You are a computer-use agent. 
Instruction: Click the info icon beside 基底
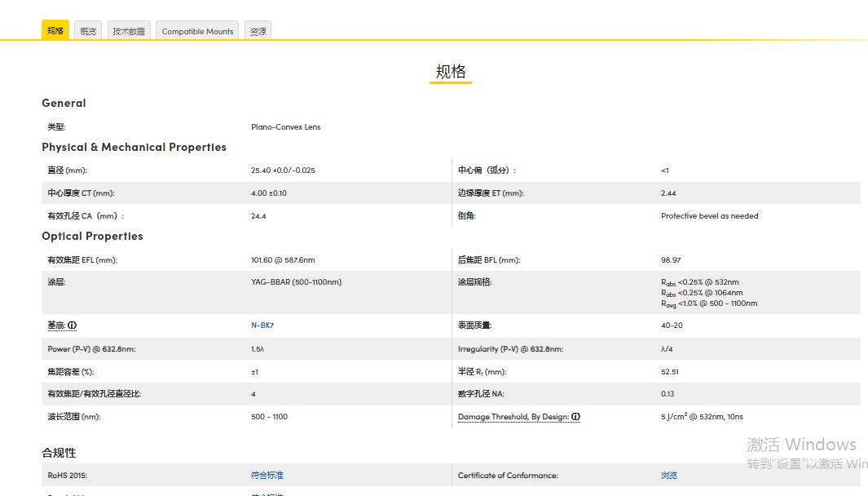pyautogui.click(x=72, y=325)
